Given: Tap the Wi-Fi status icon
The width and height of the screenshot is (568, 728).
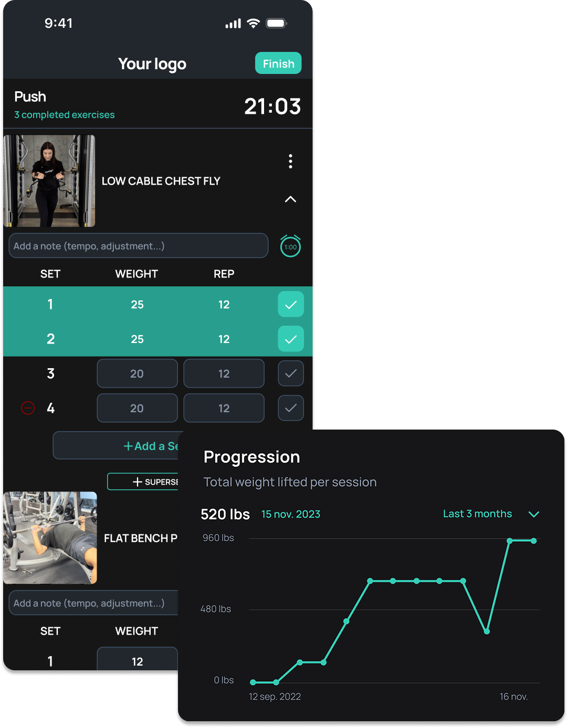Looking at the screenshot, I should click(x=254, y=23).
